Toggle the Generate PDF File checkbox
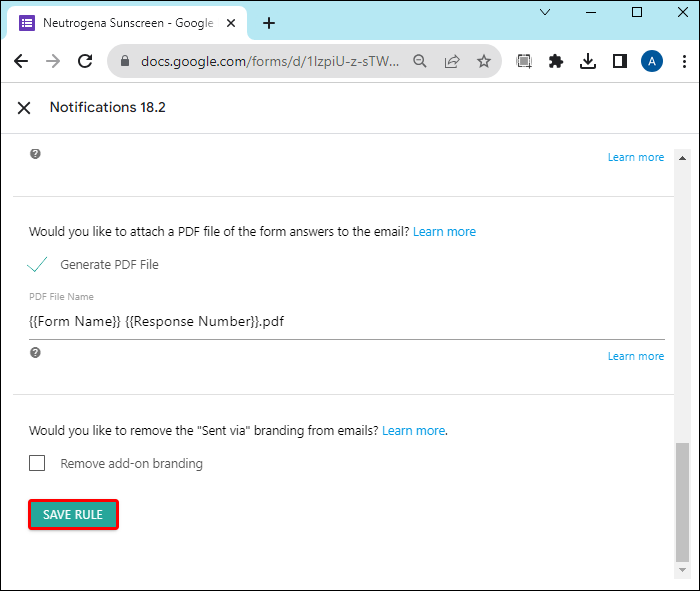The width and height of the screenshot is (700, 591). coord(38,265)
